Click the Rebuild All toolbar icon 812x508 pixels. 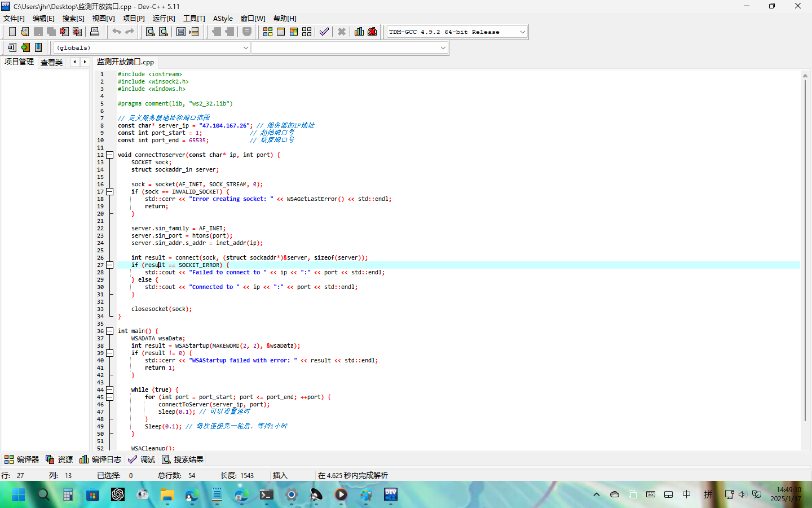[307, 32]
